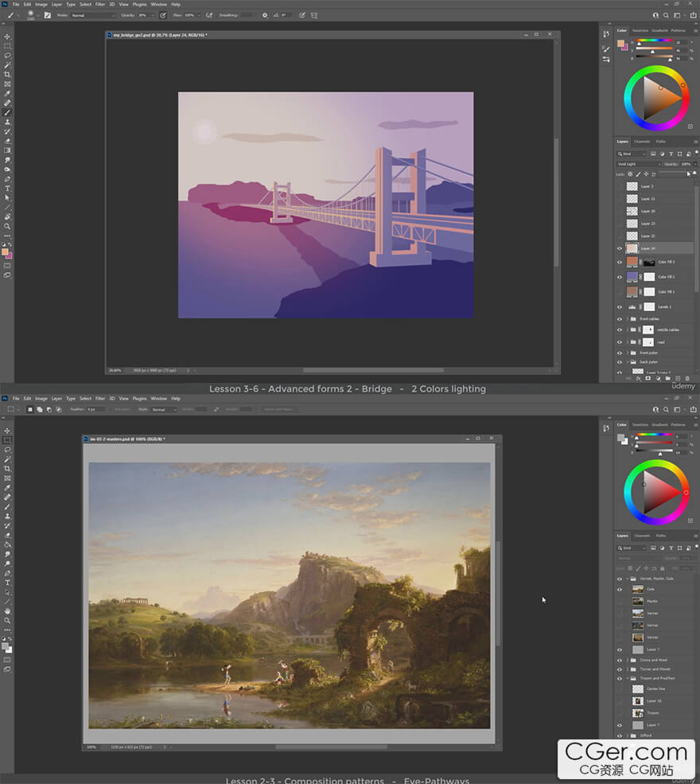Select the Color Fill 2 layer thumbnail
Screen dimensions: 700x784
632,277
